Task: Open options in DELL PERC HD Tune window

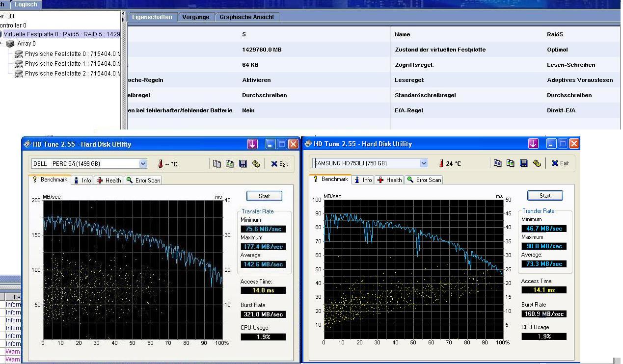Action: [256, 164]
